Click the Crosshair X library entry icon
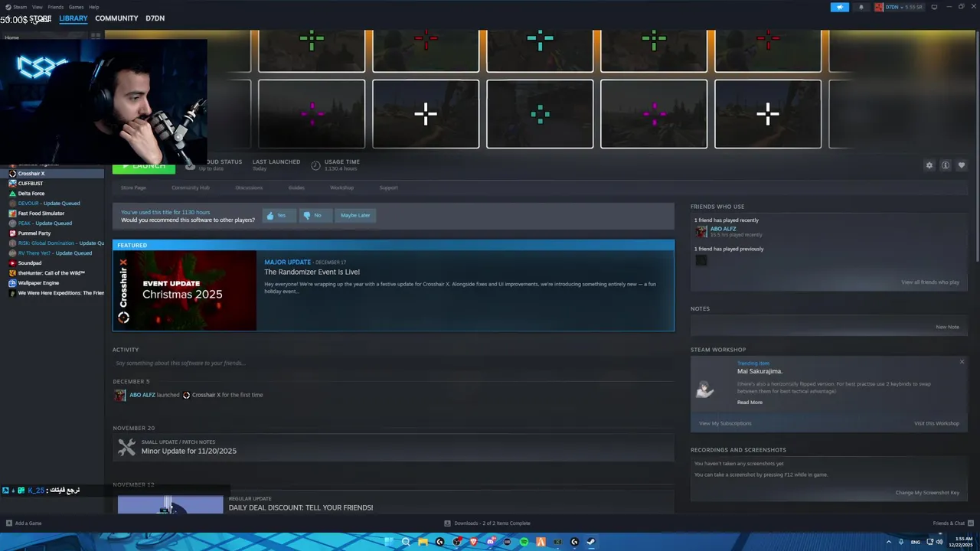This screenshot has height=551, width=980. coord(12,174)
